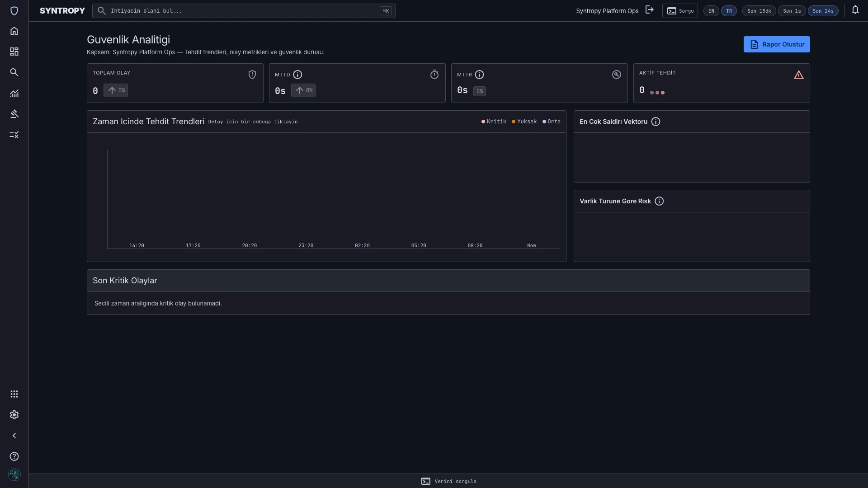
Task: Switch language to TR
Action: point(729,11)
